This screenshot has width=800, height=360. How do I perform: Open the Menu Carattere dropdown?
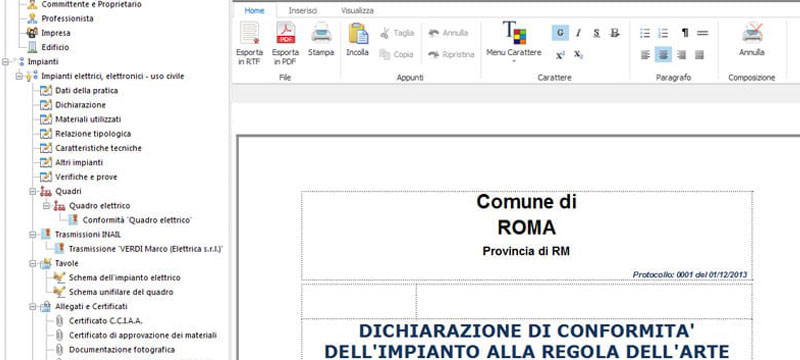point(514,43)
